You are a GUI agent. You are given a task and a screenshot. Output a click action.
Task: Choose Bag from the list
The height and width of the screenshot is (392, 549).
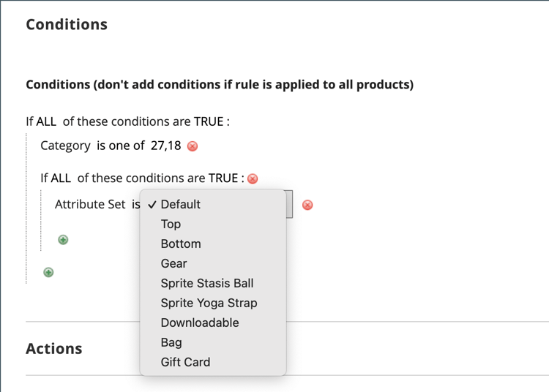tap(171, 343)
